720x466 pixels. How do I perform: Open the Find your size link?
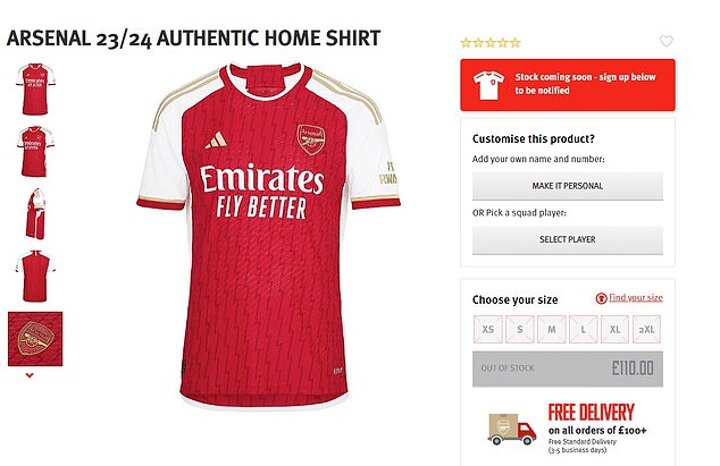[635, 298]
